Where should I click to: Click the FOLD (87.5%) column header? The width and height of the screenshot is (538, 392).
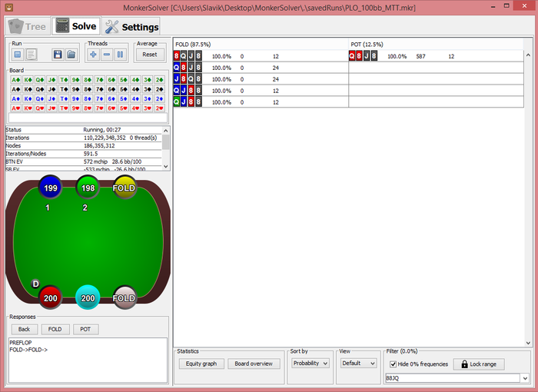point(261,45)
